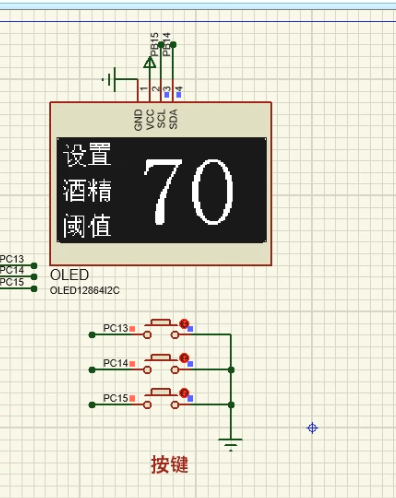Click the SCL pin name on OLED
This screenshot has width=396, height=498.
pos(161,119)
